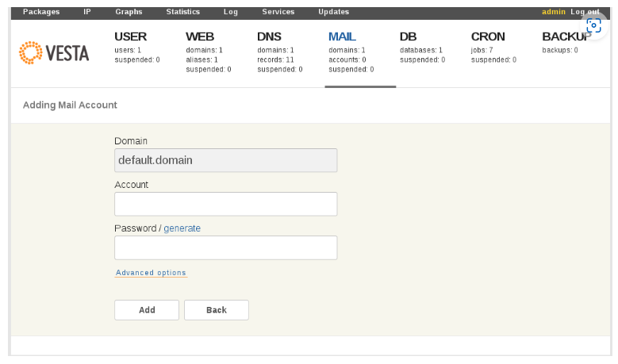Click the Account input field
The width and height of the screenshot is (618, 364).
(x=226, y=204)
